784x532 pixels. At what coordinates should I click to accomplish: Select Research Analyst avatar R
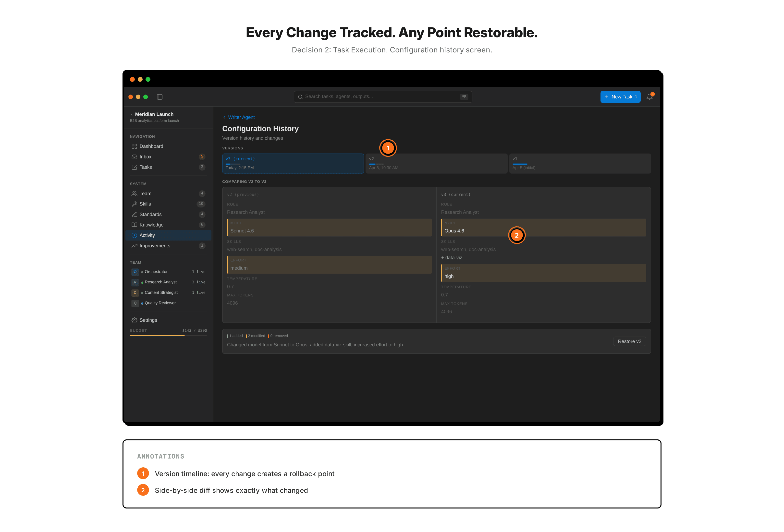coord(135,282)
